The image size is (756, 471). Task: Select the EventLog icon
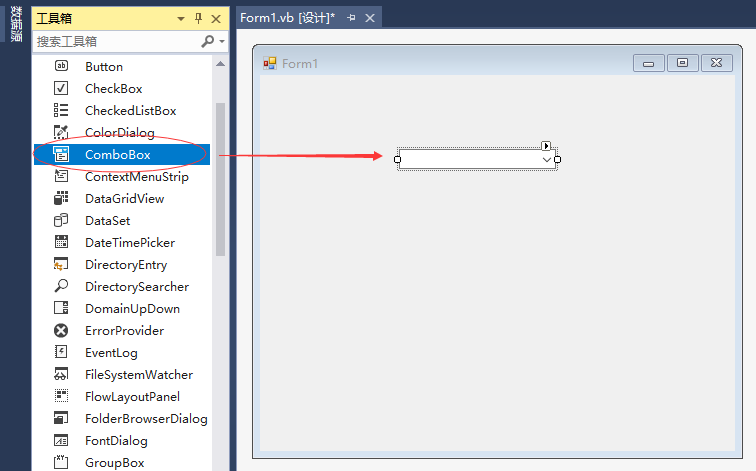pos(61,352)
